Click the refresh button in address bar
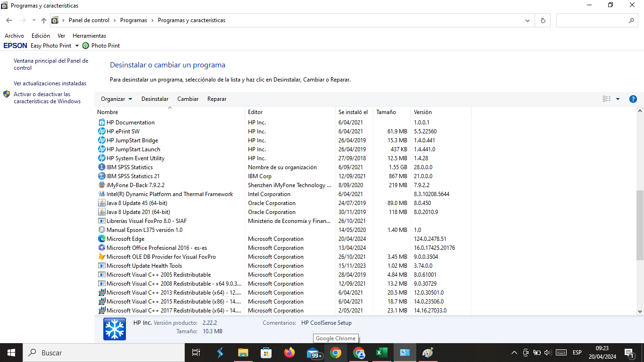Image resolution: width=644 pixels, height=362 pixels. tap(543, 20)
